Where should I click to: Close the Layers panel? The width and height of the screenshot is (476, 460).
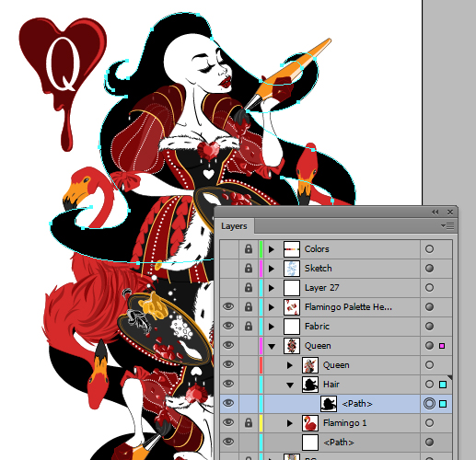[x=450, y=212]
